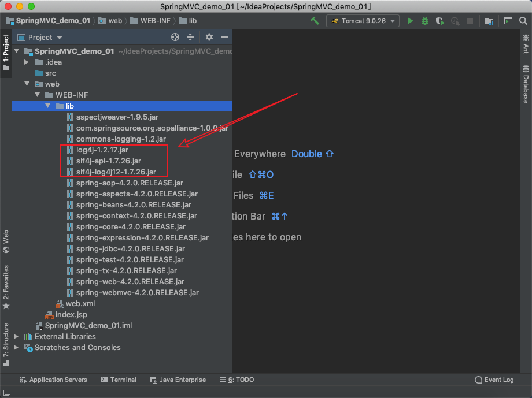The height and width of the screenshot is (398, 532).
Task: Collapse All in Project panel
Action: [x=190, y=37]
